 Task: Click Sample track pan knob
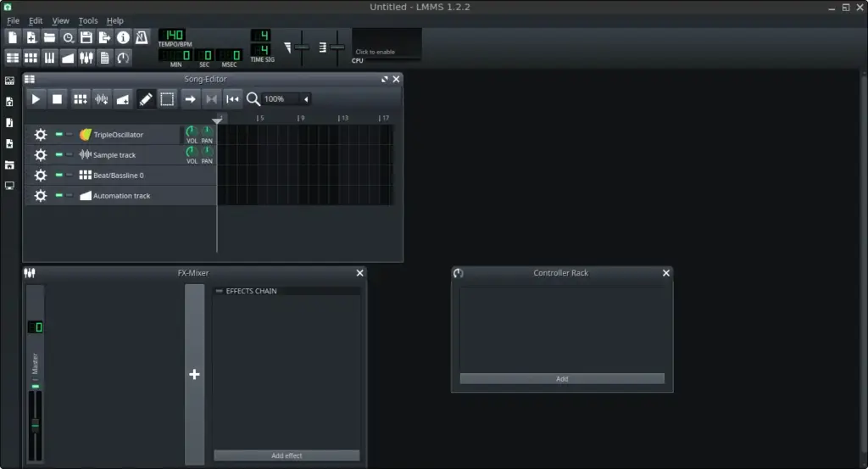point(207,151)
